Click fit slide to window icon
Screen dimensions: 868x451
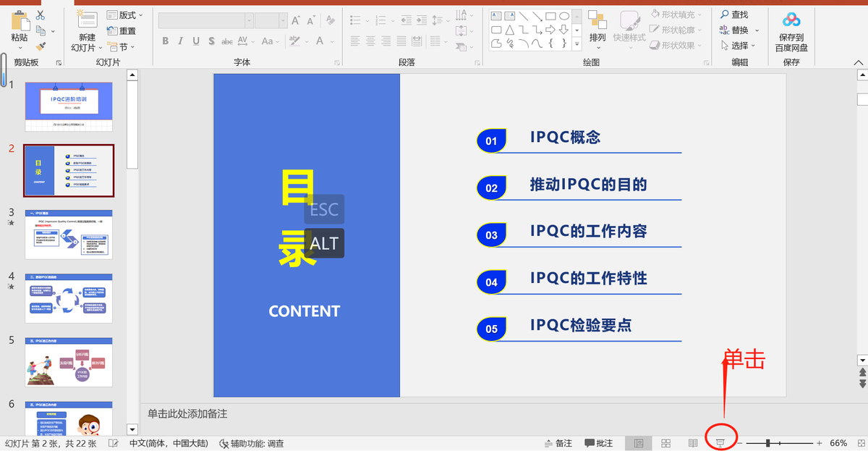[860, 443]
